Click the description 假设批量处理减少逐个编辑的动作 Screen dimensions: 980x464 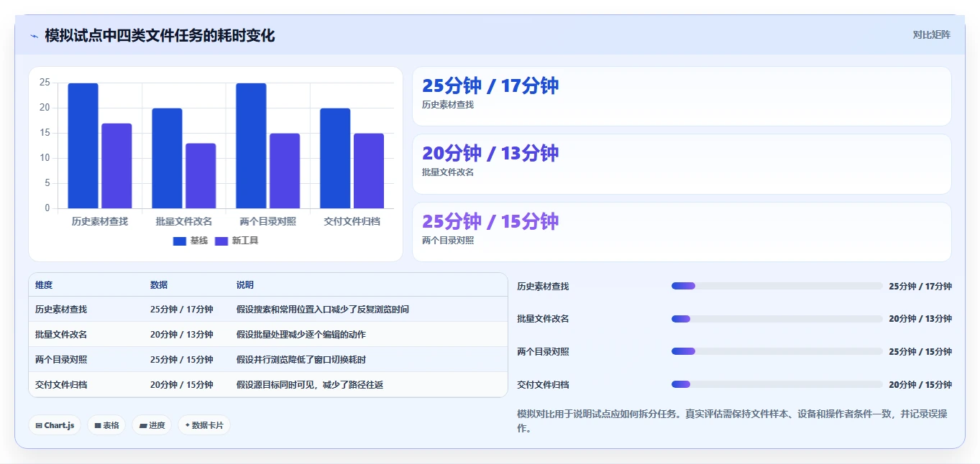(301, 335)
